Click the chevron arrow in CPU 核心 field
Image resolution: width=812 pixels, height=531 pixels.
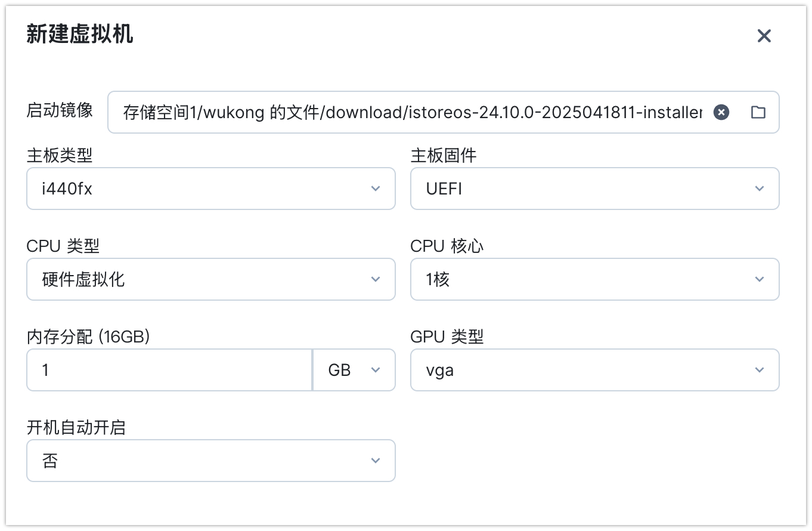click(760, 279)
